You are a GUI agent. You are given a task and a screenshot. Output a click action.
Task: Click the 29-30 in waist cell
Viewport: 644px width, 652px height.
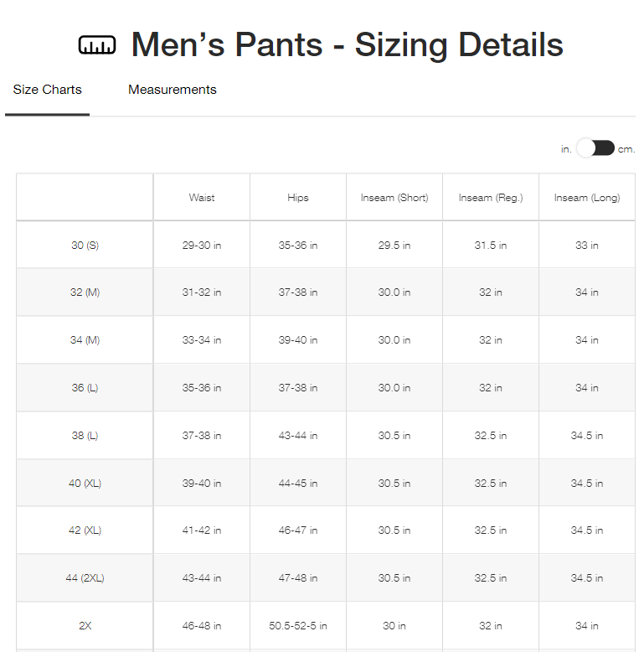tap(202, 246)
